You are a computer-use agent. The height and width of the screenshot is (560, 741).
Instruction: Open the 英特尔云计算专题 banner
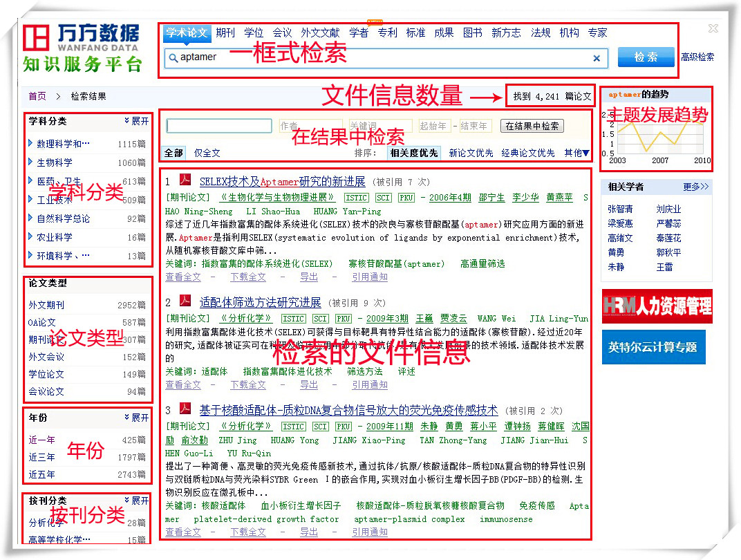[654, 347]
